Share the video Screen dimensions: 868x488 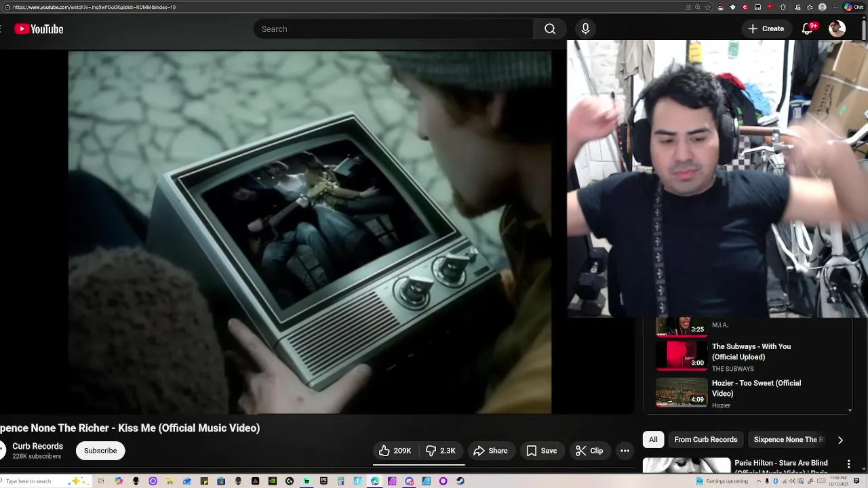click(490, 451)
